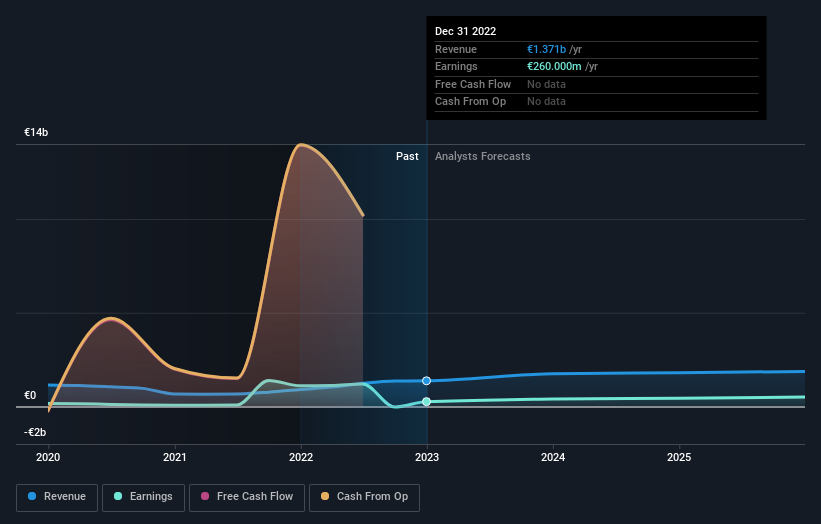
Task: Click the blue dot in Revenue legend
Action: click(x=32, y=496)
